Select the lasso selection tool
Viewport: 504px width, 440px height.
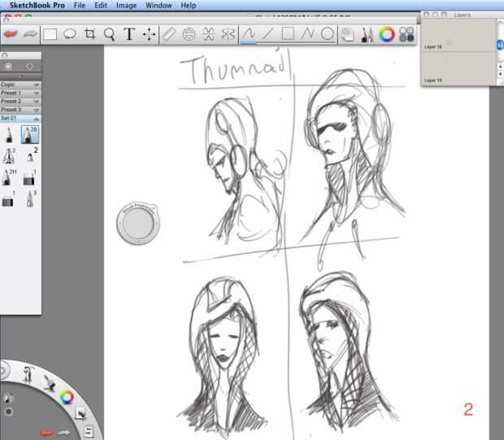70,34
